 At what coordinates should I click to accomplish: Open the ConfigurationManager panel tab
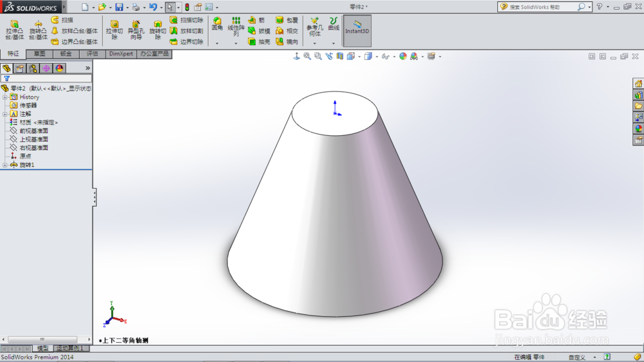[x=33, y=68]
